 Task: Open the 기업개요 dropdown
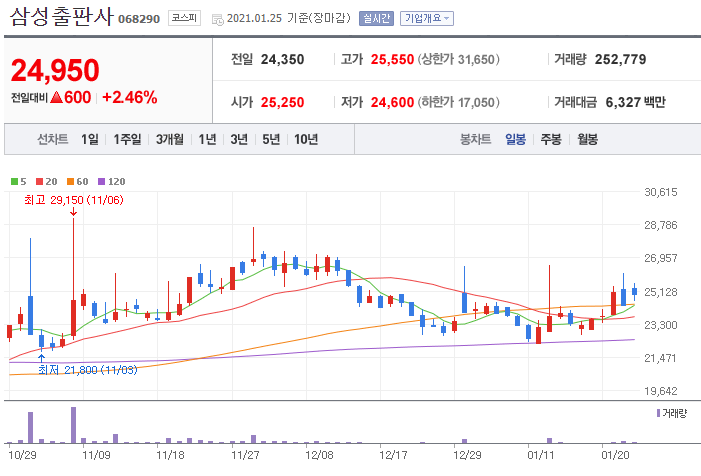click(x=427, y=18)
